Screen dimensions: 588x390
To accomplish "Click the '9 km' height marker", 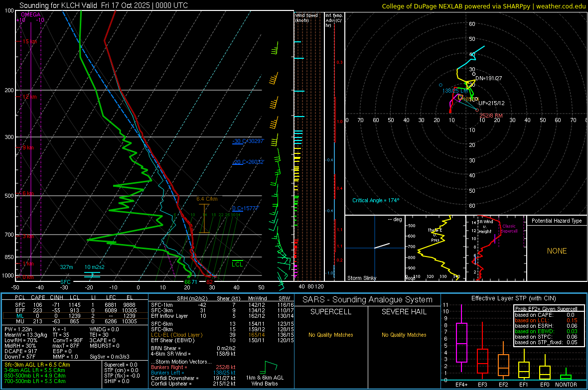I will click(28, 147).
